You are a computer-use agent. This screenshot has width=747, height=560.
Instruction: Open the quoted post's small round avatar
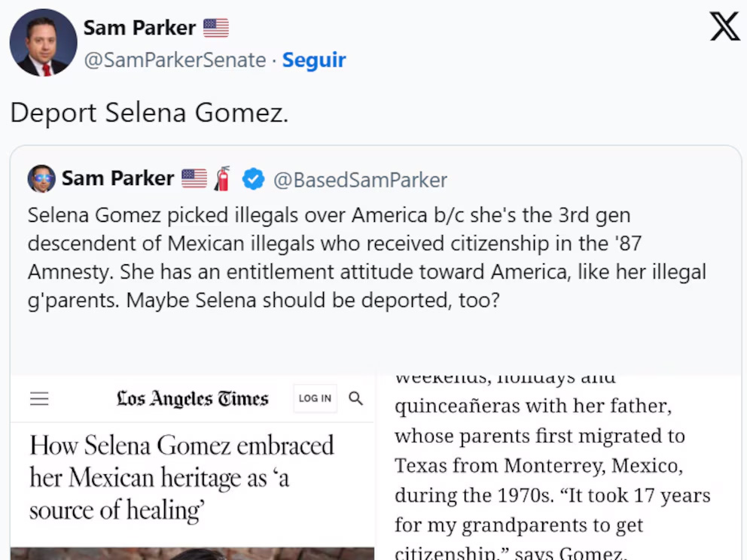coord(41,179)
